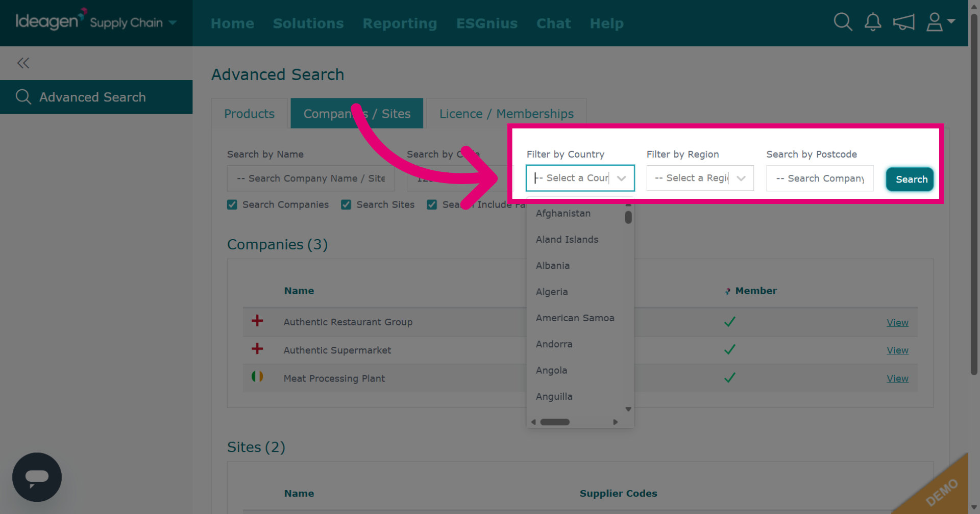
Task: Open Solutions menu item
Action: (x=308, y=23)
